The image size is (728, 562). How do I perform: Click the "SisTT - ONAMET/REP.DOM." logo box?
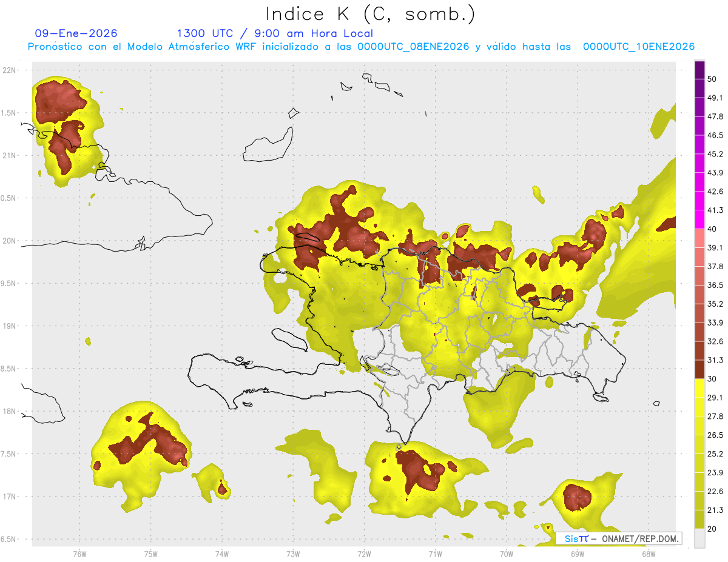(x=618, y=538)
